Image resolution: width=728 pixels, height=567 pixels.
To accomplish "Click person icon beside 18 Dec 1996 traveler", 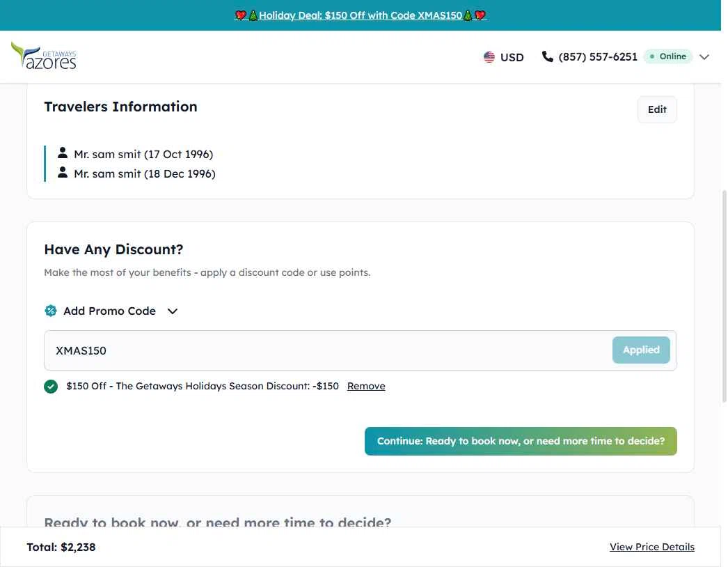I will pos(62,173).
